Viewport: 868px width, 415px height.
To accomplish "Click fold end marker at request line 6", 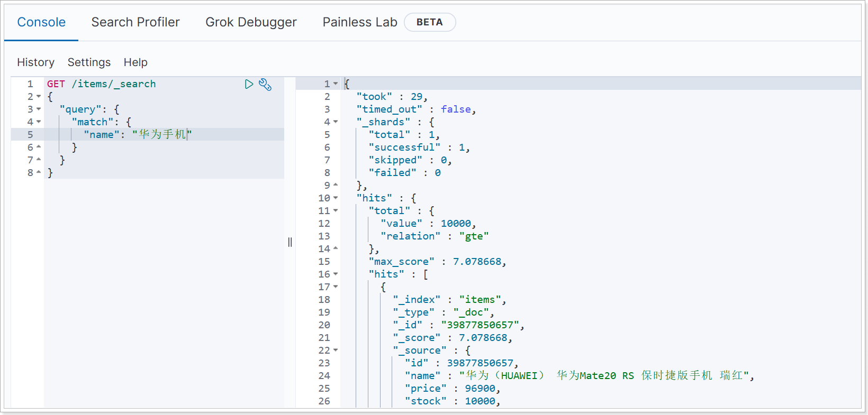I will (39, 147).
